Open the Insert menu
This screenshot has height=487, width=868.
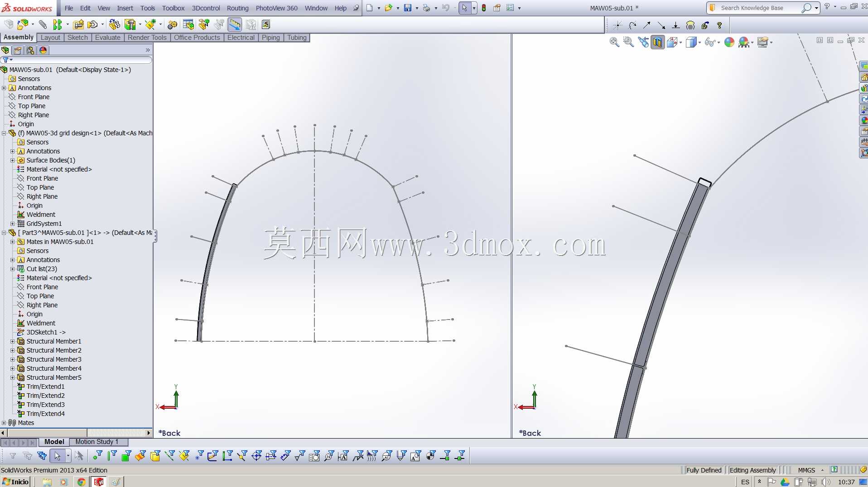pyautogui.click(x=125, y=8)
